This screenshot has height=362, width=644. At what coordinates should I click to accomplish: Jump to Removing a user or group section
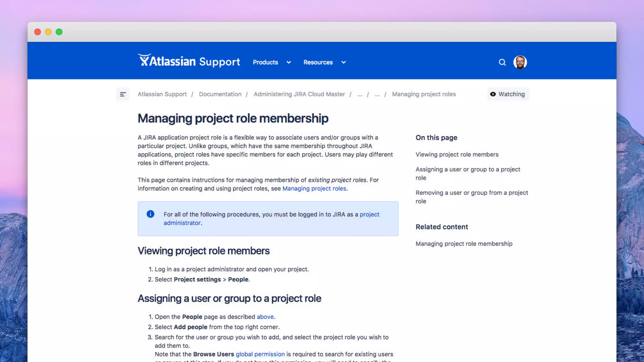pyautogui.click(x=471, y=193)
